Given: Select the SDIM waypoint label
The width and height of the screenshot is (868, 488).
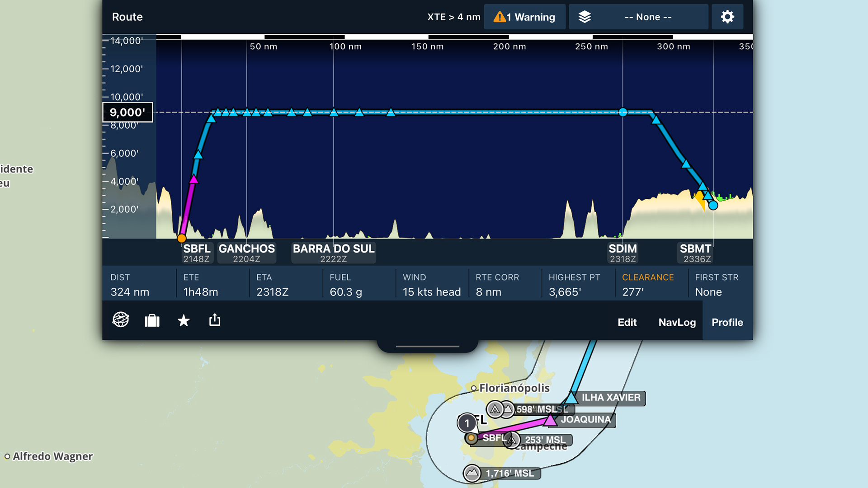Looking at the screenshot, I should (623, 253).
